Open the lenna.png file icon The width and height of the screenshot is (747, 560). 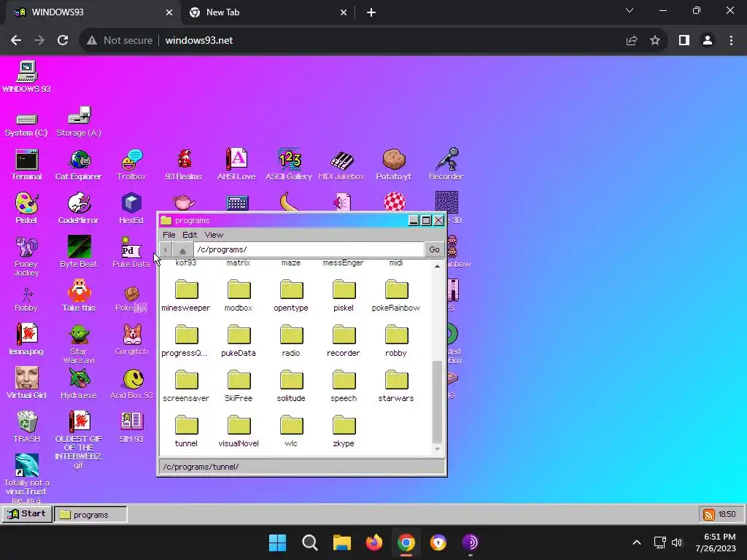[x=27, y=339]
